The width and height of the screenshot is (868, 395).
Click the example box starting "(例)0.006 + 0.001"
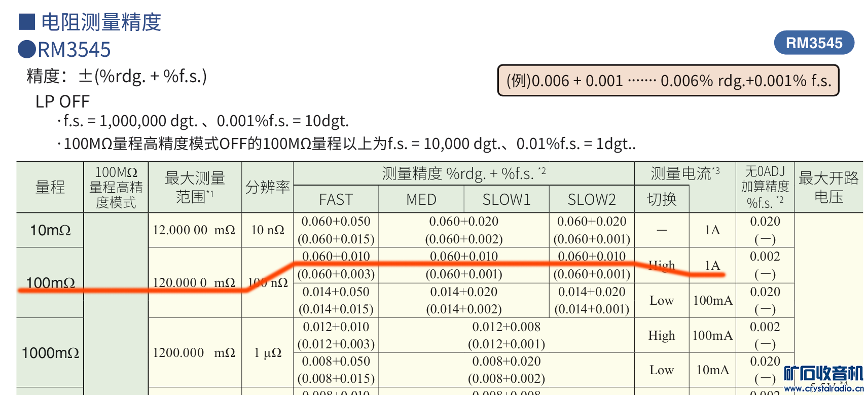pyautogui.click(x=668, y=80)
